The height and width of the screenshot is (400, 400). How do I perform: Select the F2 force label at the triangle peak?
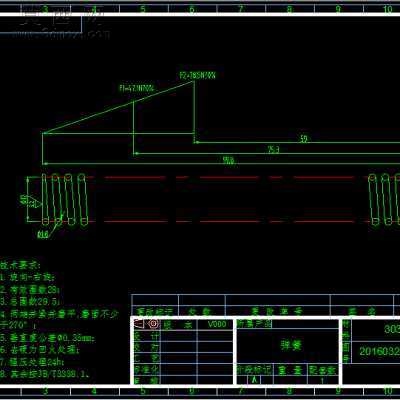click(197, 76)
